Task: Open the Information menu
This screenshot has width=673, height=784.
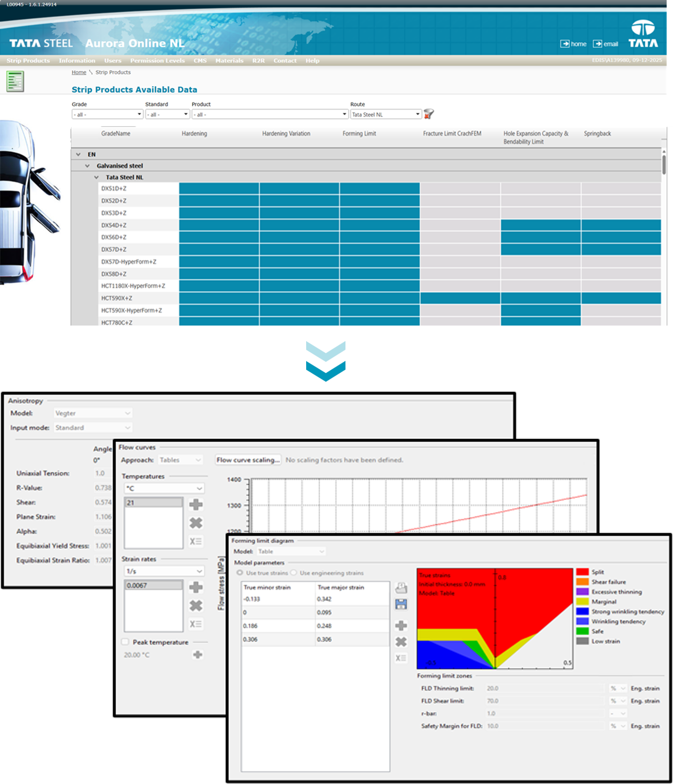Action: tap(77, 61)
